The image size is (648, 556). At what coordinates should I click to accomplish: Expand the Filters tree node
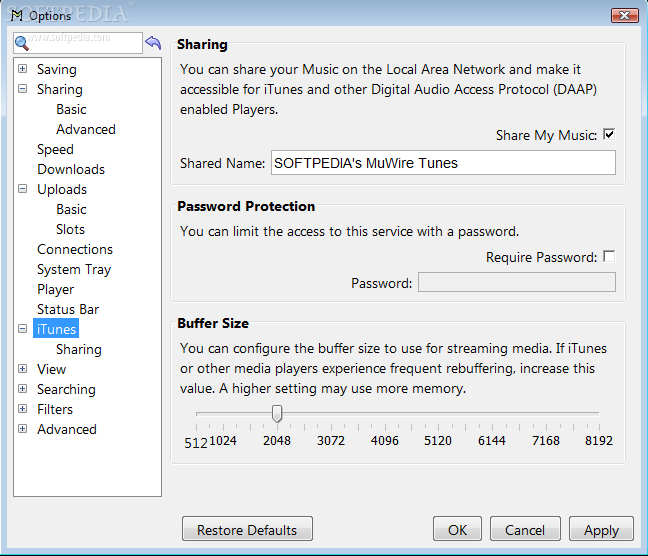[23, 408]
